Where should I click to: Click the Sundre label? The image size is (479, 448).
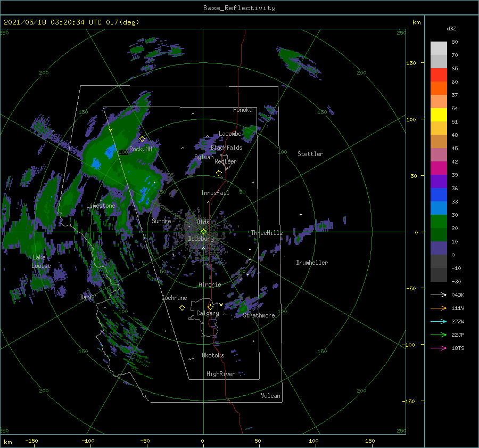[x=161, y=221]
